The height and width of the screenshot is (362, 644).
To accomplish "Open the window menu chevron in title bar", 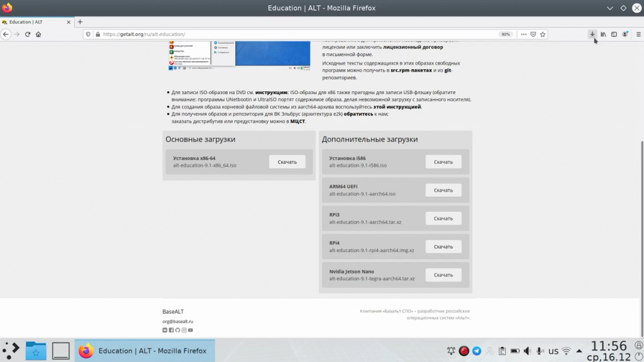I will (x=610, y=8).
